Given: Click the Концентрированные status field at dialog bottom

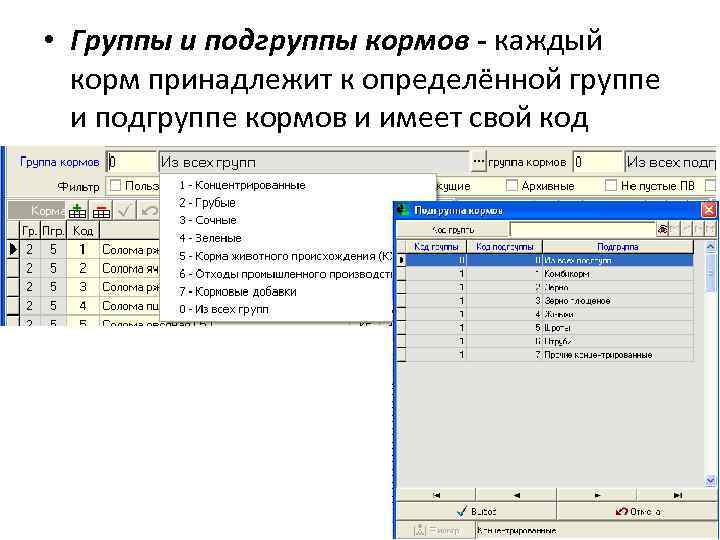Looking at the screenshot, I should [596, 531].
